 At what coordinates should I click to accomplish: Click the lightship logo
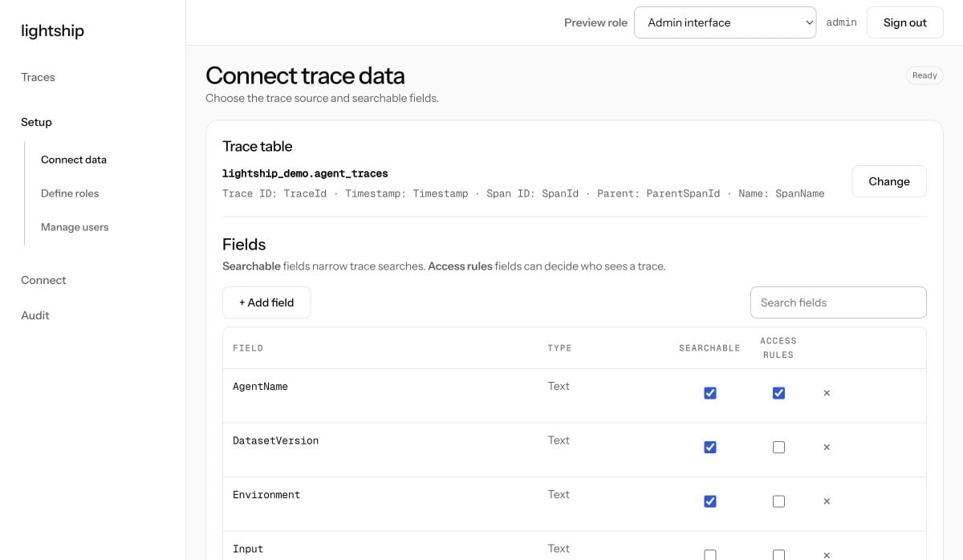click(x=52, y=30)
